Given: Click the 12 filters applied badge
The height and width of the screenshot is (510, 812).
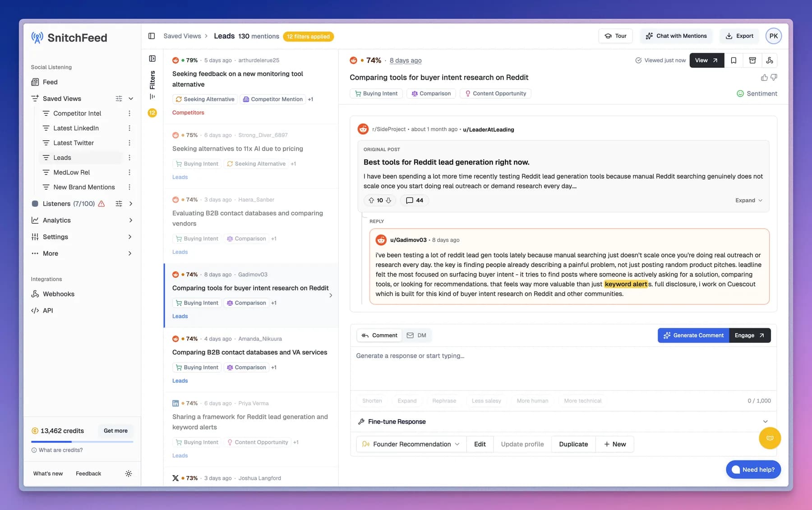Looking at the screenshot, I should (309, 37).
